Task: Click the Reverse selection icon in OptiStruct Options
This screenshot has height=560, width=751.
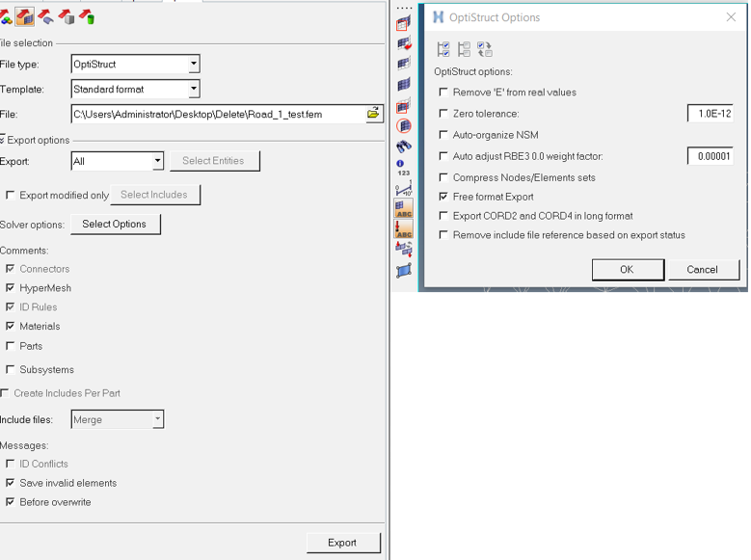Action: (484, 49)
